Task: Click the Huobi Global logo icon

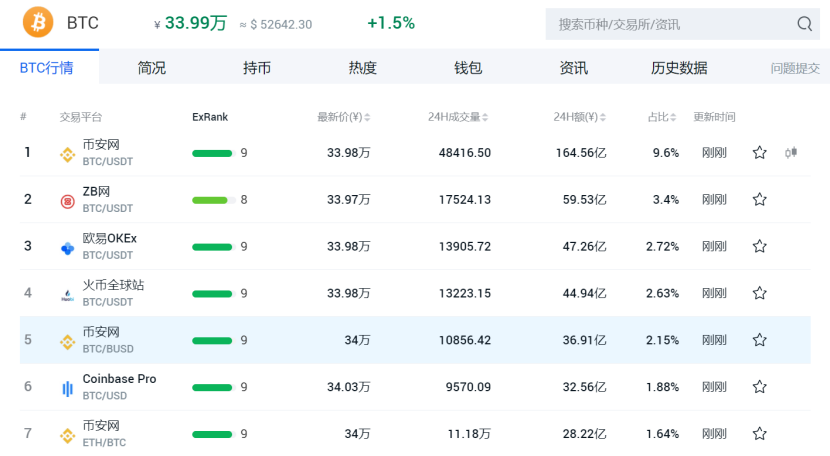Action: [68, 294]
